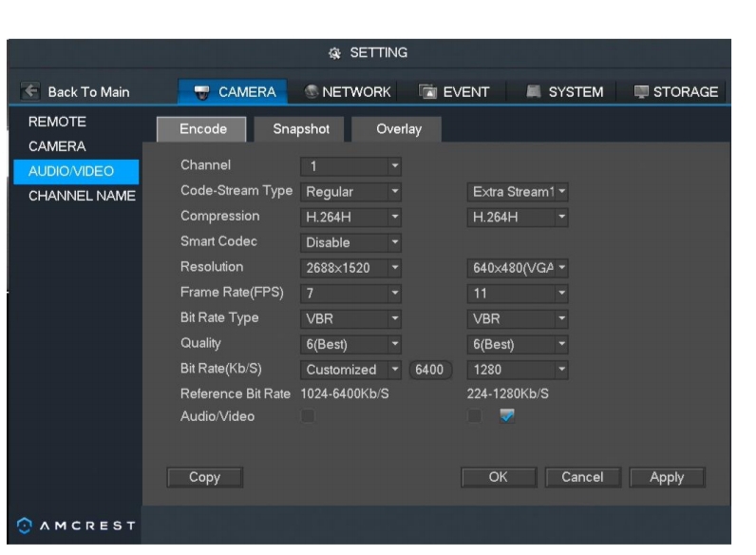The width and height of the screenshot is (756, 555).
Task: Open the STORAGE settings tab
Action: (x=675, y=91)
